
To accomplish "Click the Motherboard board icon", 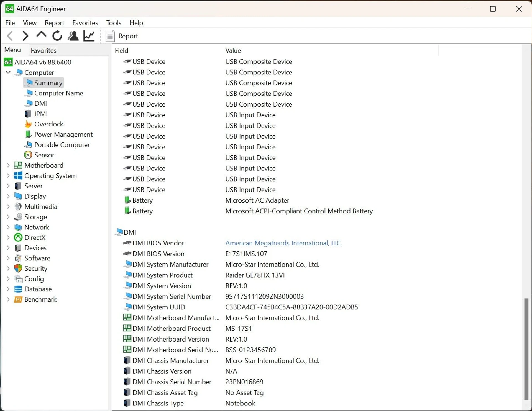I will [x=18, y=165].
